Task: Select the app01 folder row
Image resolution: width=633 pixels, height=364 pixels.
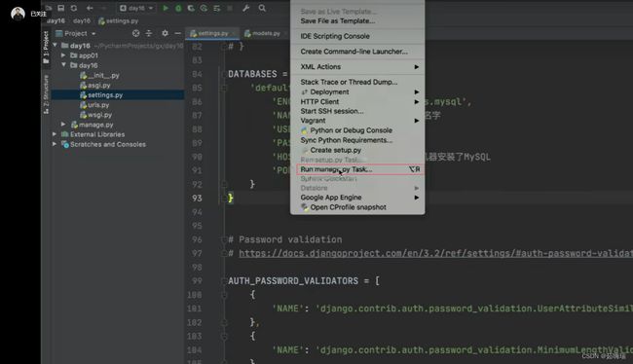Action: click(x=84, y=55)
